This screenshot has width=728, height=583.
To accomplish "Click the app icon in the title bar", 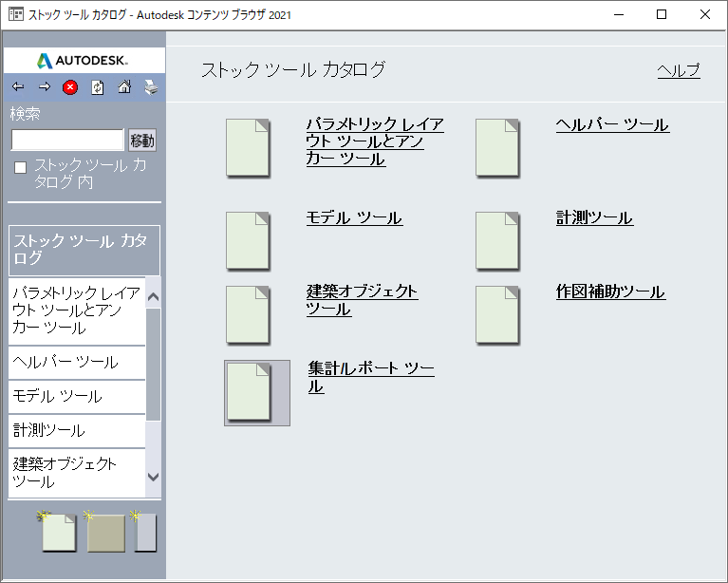I will (x=16, y=14).
